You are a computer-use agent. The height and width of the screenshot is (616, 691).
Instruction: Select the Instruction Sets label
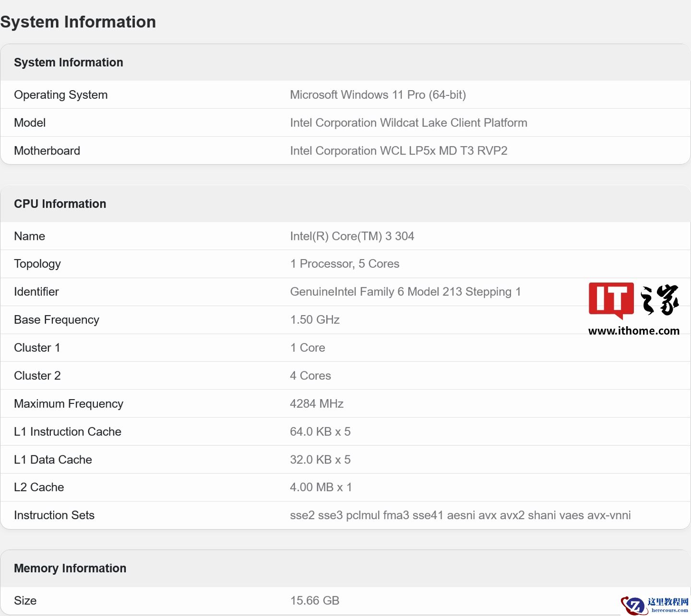54,515
